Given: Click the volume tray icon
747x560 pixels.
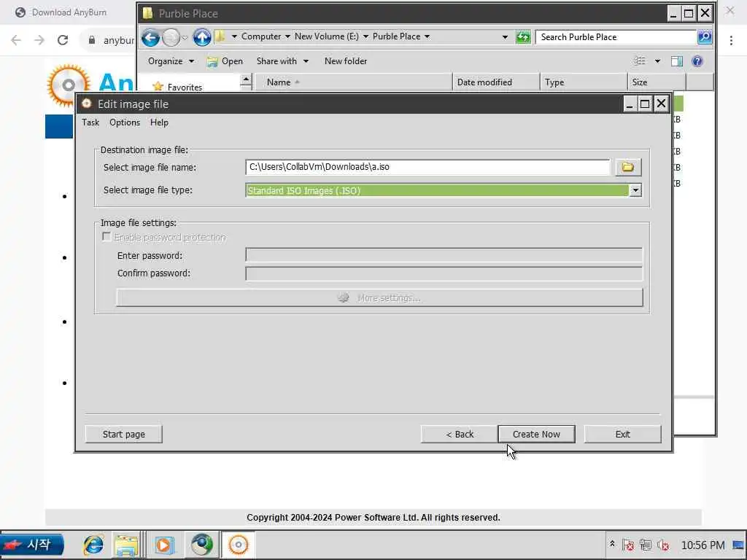Looking at the screenshot, I should click(x=663, y=545).
